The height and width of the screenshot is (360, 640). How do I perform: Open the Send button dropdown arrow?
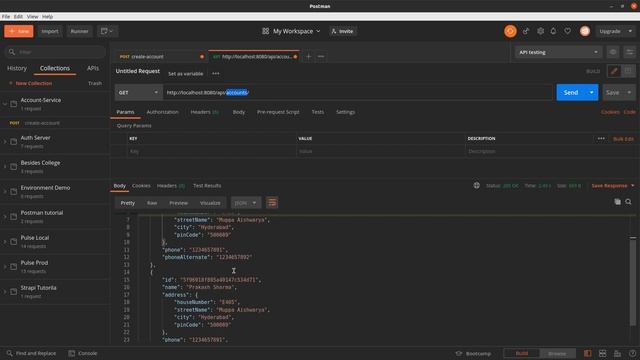point(591,93)
